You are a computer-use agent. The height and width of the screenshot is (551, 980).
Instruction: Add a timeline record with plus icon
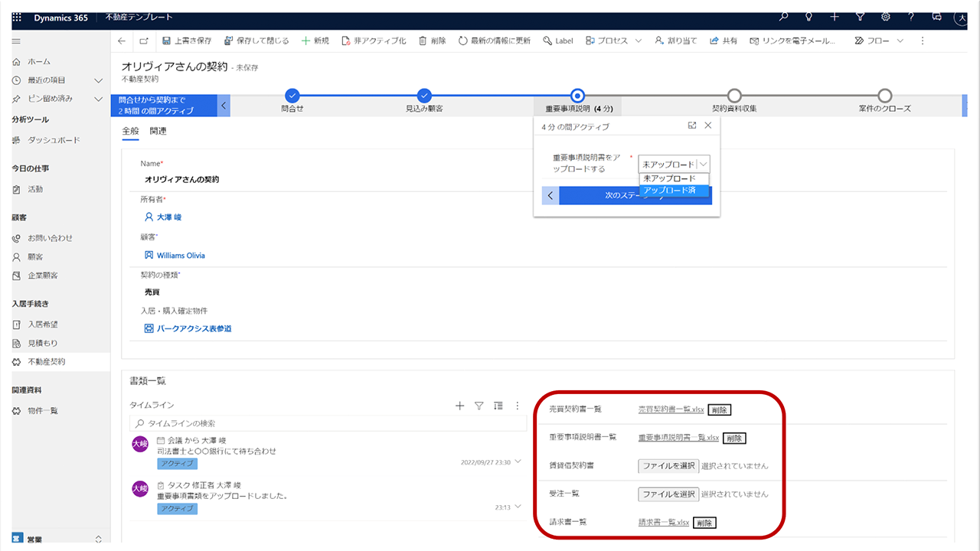(459, 406)
